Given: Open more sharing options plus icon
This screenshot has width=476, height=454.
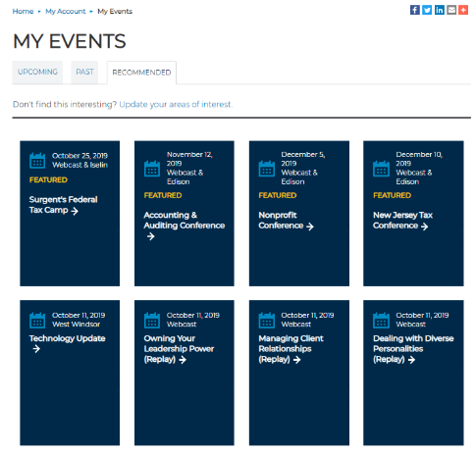Looking at the screenshot, I should pos(463,10).
